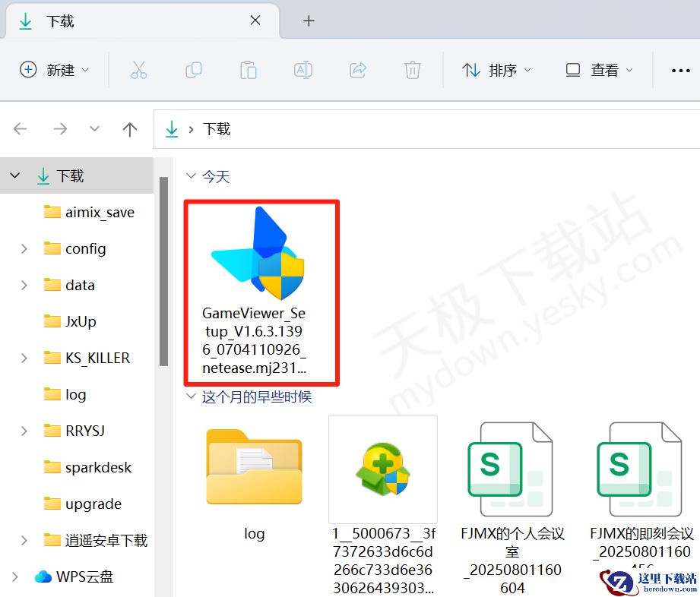Click FJMX的个人会议室 file name text

(x=512, y=561)
